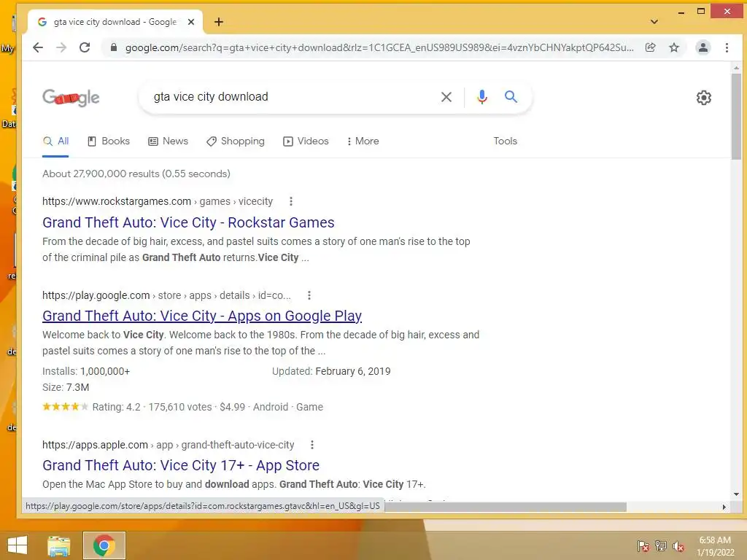
Task: Switch to the Videos tab
Action: pyautogui.click(x=306, y=141)
